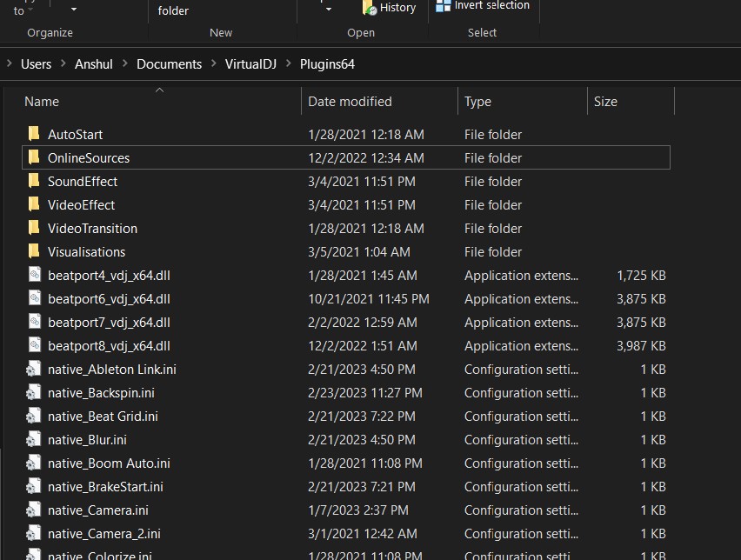Sort files by Name column header
This screenshot has width=741, height=560.
pyautogui.click(x=162, y=101)
